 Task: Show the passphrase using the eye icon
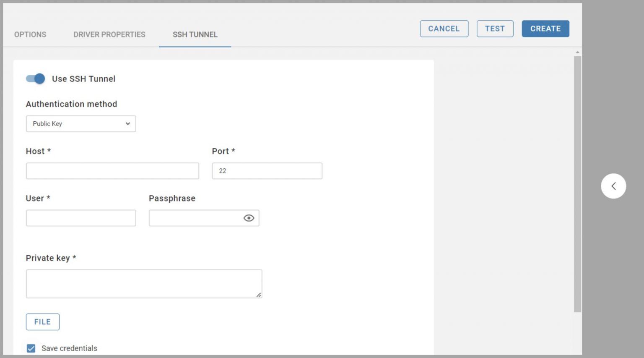(x=249, y=218)
